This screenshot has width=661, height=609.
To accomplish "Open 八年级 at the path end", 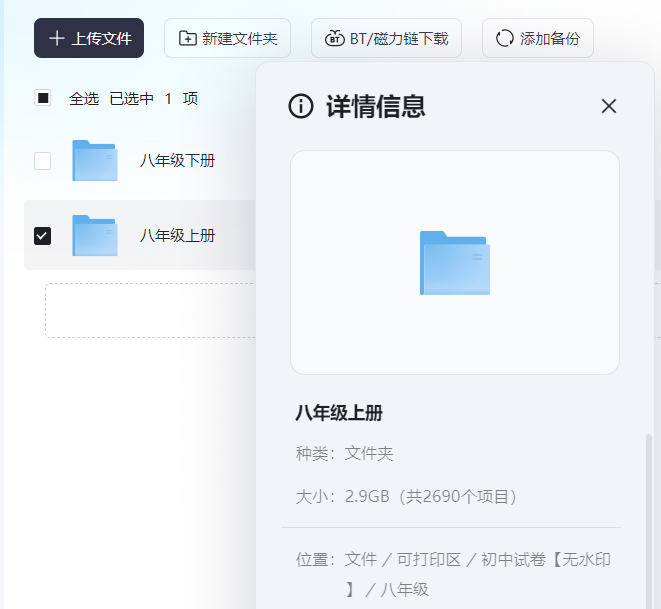I will pyautogui.click(x=404, y=590).
